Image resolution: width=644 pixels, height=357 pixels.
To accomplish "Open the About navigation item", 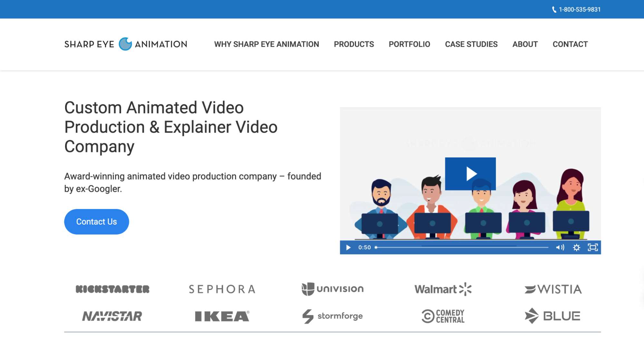I will click(525, 44).
